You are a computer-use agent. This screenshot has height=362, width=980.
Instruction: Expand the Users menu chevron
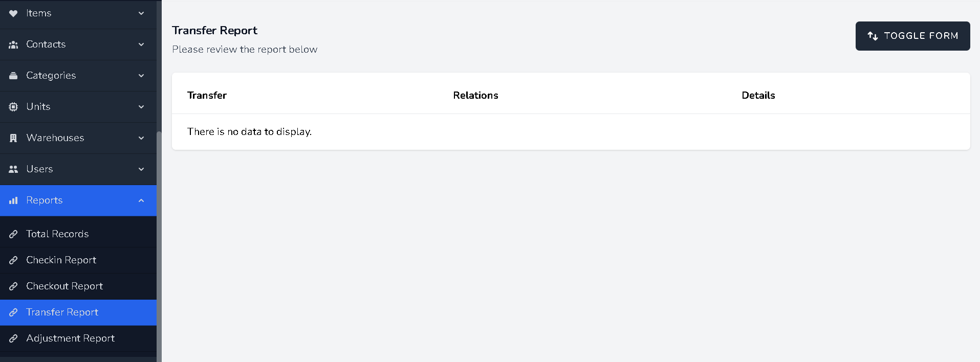tap(141, 169)
